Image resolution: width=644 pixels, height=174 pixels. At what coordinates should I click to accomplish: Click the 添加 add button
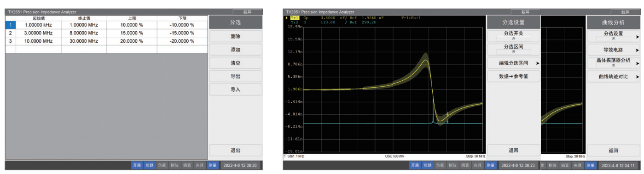pos(235,50)
